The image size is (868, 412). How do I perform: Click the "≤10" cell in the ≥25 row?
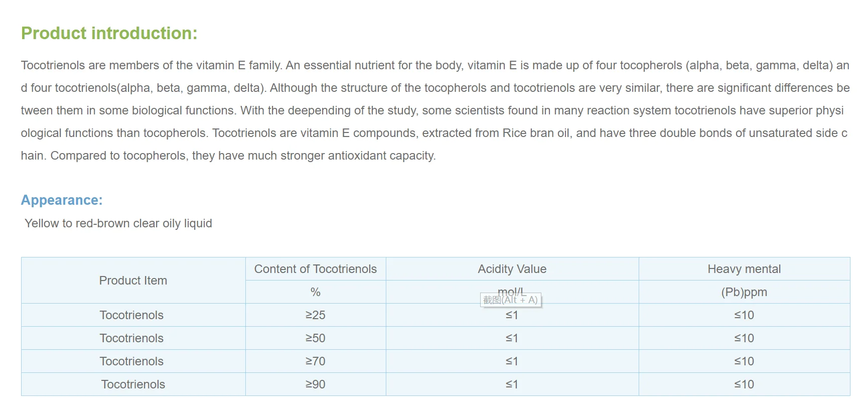click(744, 315)
